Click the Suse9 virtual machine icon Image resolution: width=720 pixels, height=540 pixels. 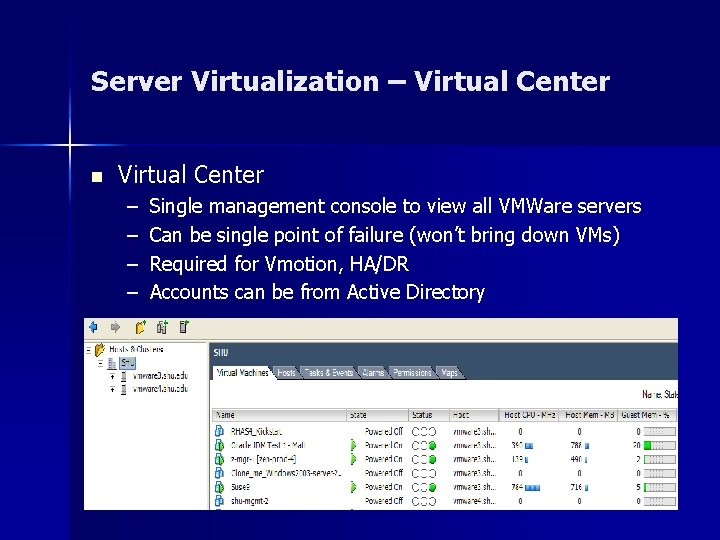click(x=219, y=487)
